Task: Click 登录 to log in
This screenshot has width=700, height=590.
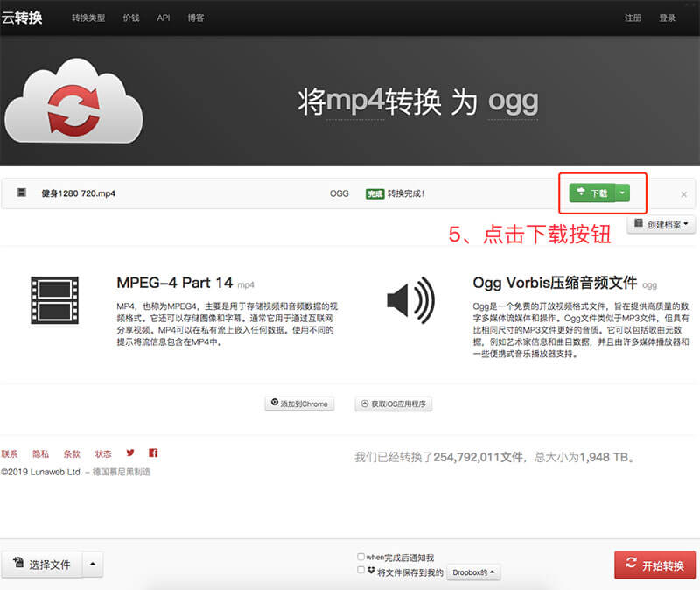Action: click(667, 18)
